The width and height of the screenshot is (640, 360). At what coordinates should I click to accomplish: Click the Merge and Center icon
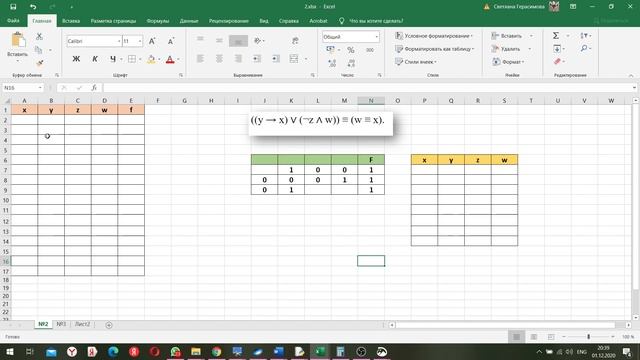click(294, 59)
